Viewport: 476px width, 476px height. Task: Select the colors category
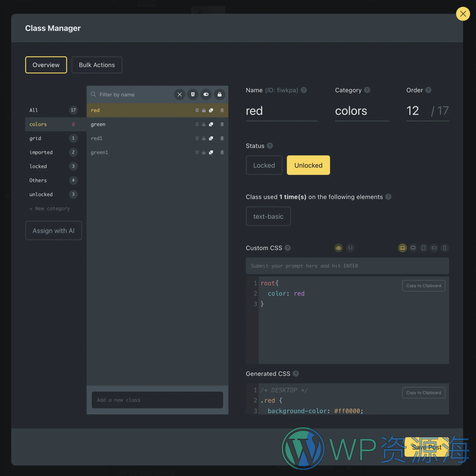click(56, 124)
